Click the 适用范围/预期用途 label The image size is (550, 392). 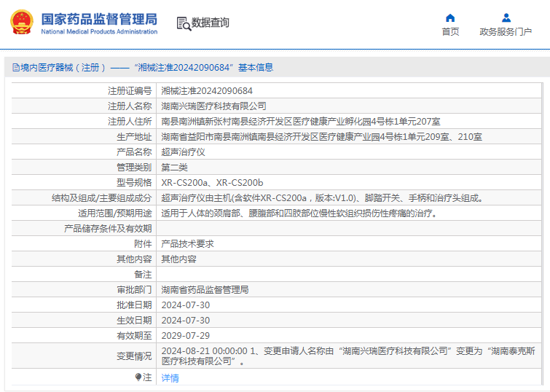pos(115,213)
